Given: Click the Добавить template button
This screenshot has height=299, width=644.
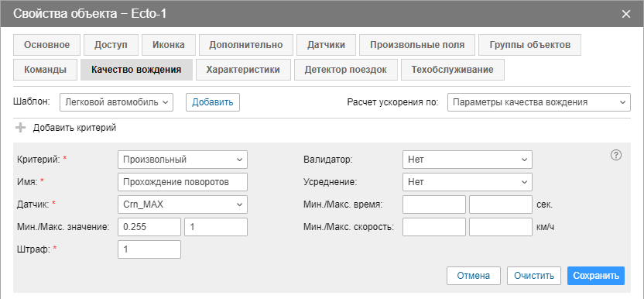Looking at the screenshot, I should (x=213, y=102).
